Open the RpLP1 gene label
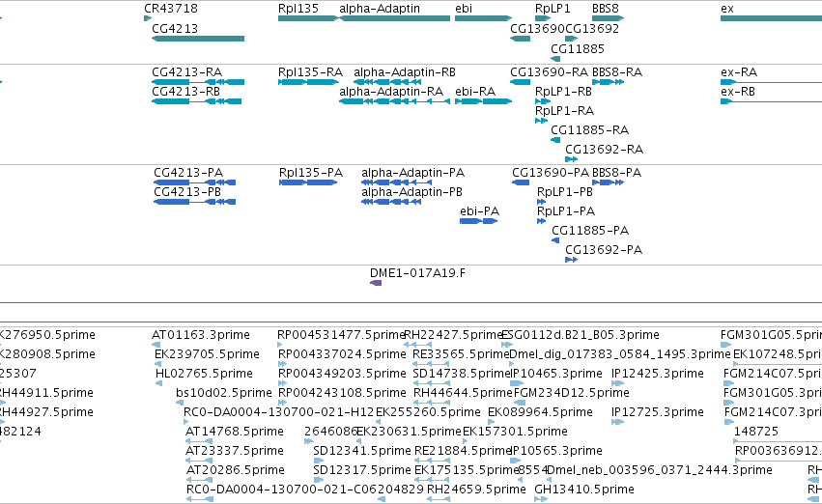 (x=553, y=9)
